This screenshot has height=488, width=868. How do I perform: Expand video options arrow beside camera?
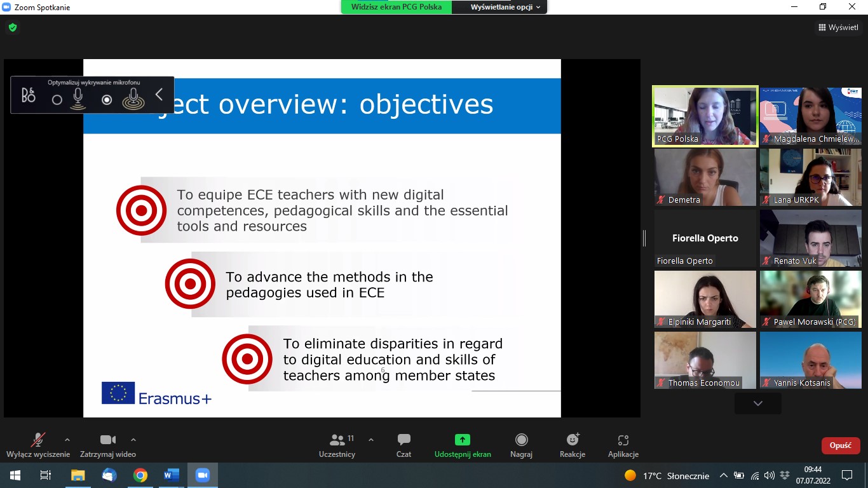click(133, 440)
